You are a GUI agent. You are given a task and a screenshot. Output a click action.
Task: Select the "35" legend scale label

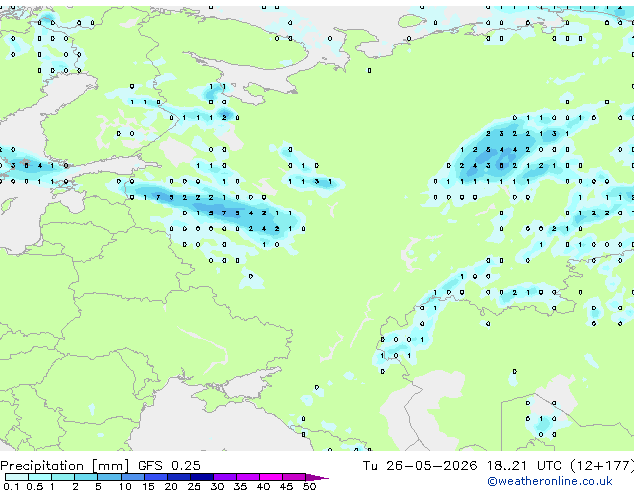240,486
